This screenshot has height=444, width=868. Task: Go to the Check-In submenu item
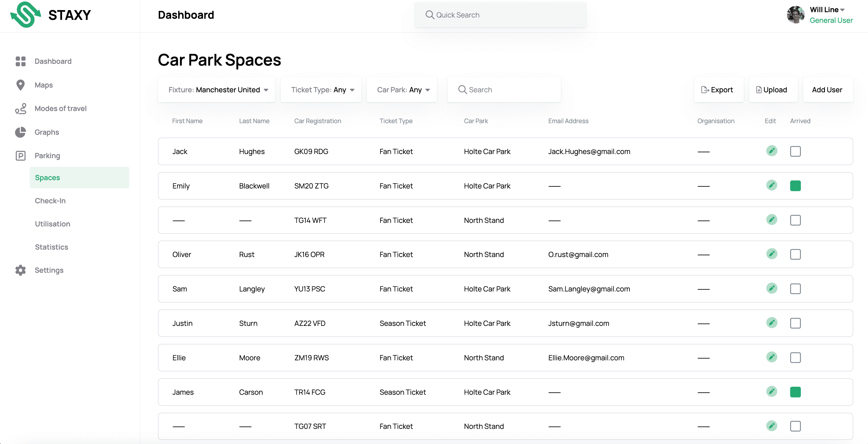tap(50, 201)
